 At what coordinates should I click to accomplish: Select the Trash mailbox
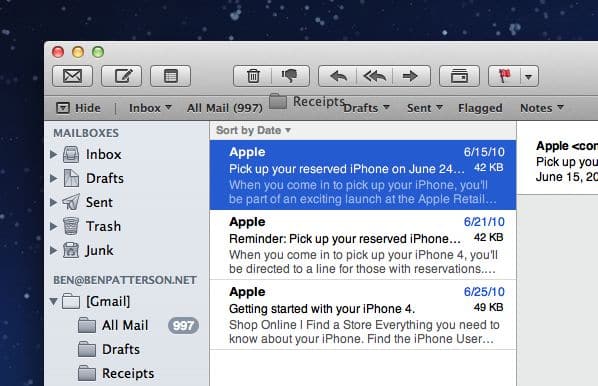coord(127,226)
